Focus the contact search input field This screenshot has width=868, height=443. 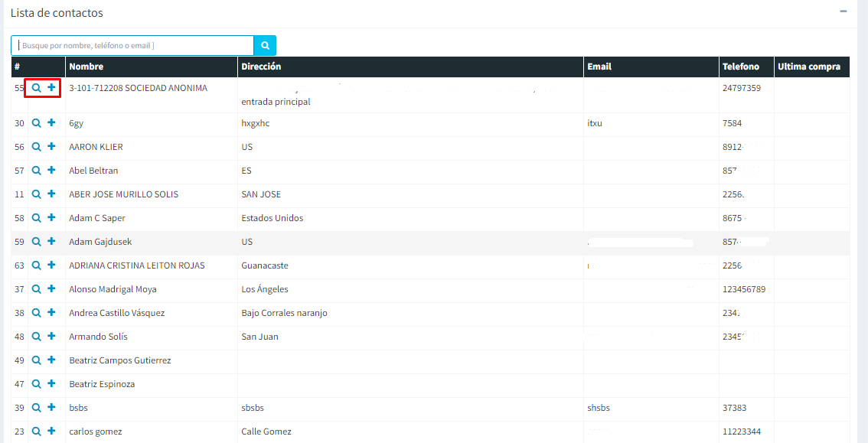pos(132,45)
